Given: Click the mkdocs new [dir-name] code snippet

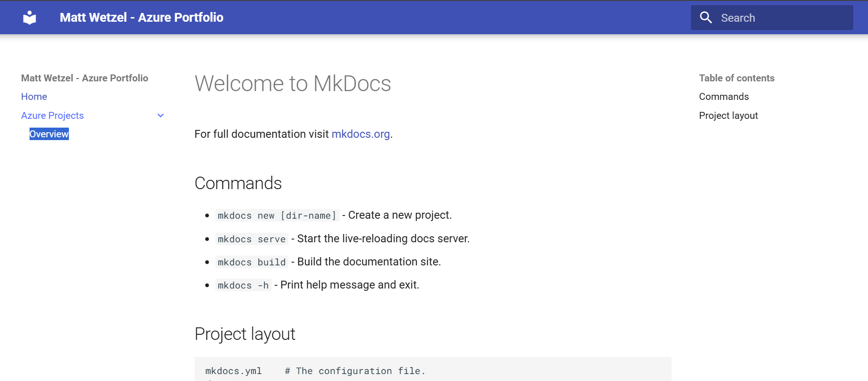Looking at the screenshot, I should 277,215.
